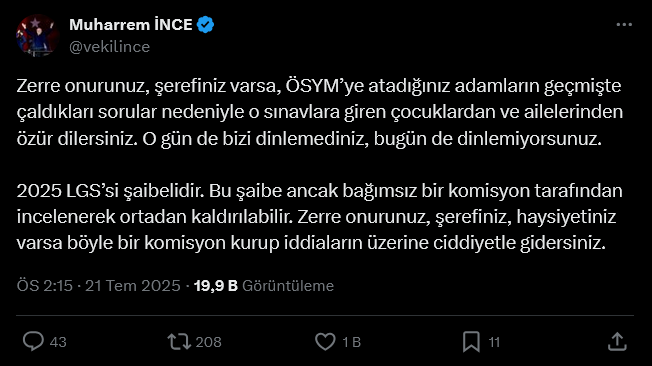Screen dimensions: 652x366
Task: Open the 21 Tem 2025 date link
Action: pos(133,286)
